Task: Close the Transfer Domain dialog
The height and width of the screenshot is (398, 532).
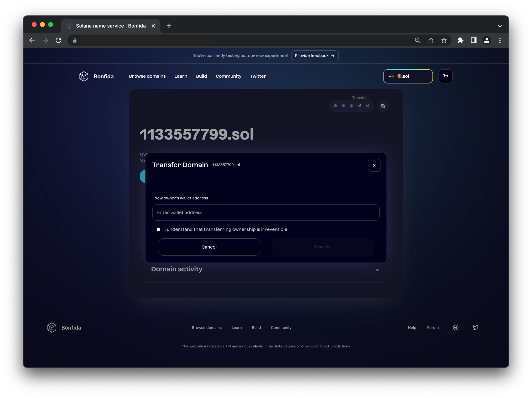Action: point(374,165)
